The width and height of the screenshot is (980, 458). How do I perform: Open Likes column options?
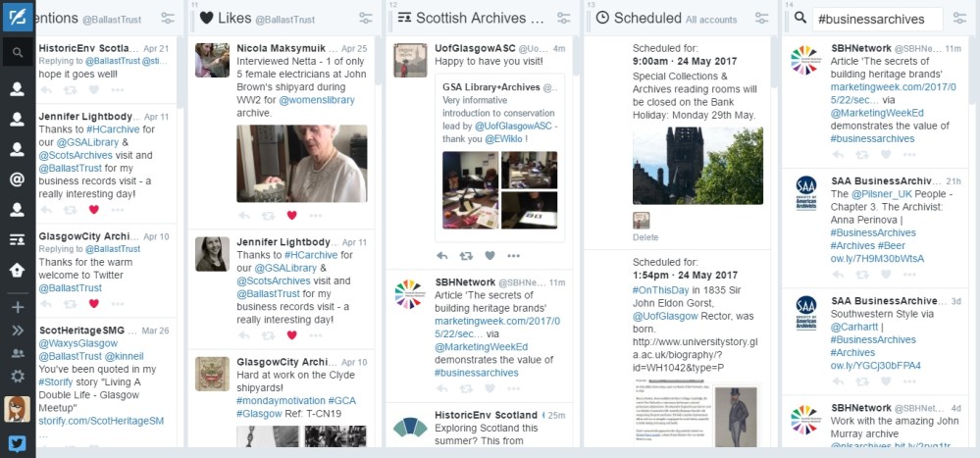[x=365, y=18]
